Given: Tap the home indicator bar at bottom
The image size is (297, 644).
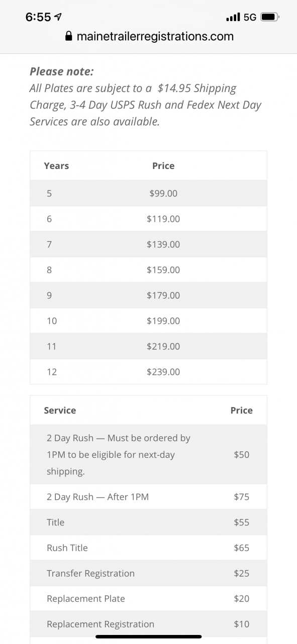Looking at the screenshot, I should [149, 637].
